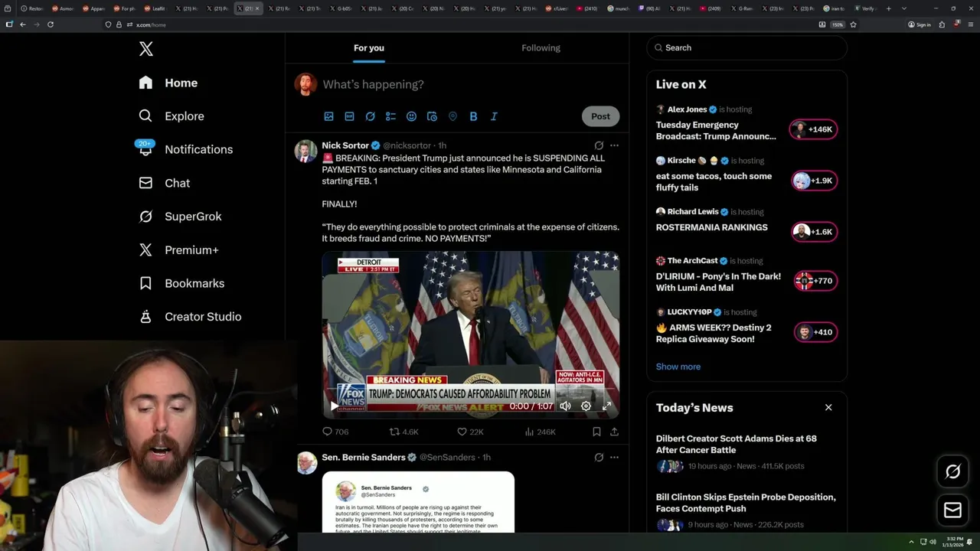Open Bookmarks in the sidebar
980x551 pixels.
click(x=181, y=283)
